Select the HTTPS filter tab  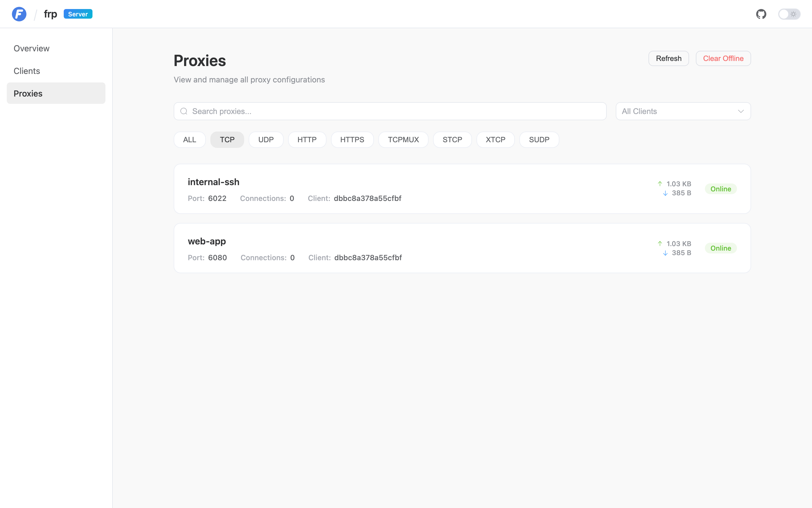click(352, 139)
